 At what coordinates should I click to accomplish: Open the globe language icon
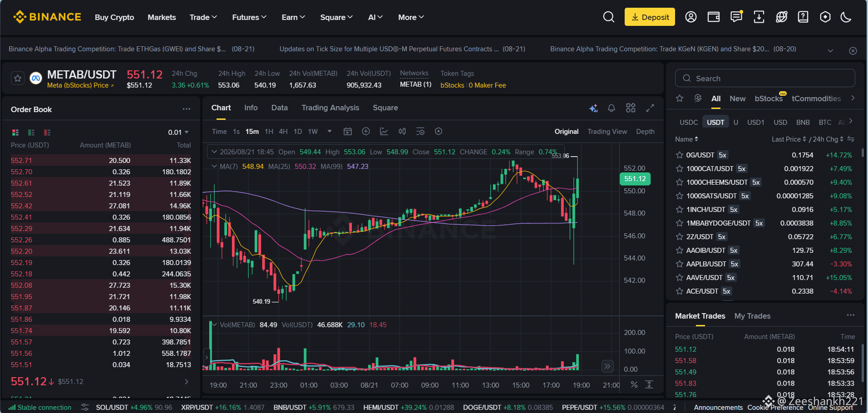click(x=781, y=17)
